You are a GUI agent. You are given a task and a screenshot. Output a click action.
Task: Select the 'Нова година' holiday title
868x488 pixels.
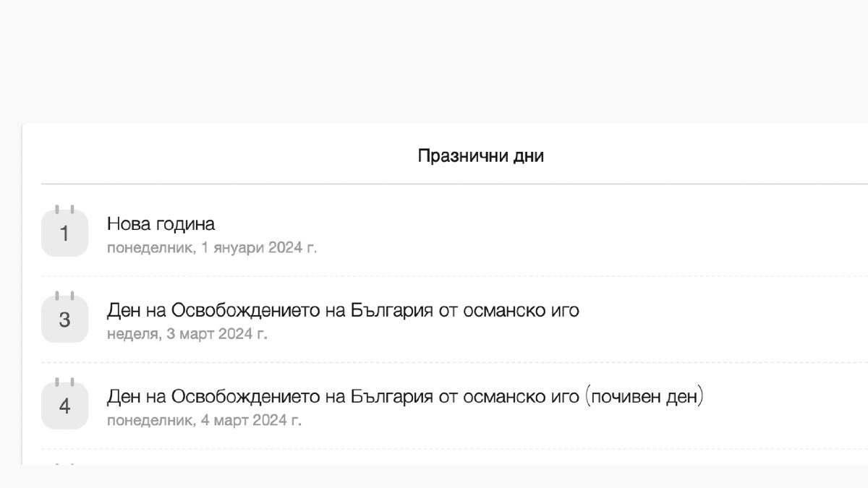pyautogui.click(x=161, y=224)
